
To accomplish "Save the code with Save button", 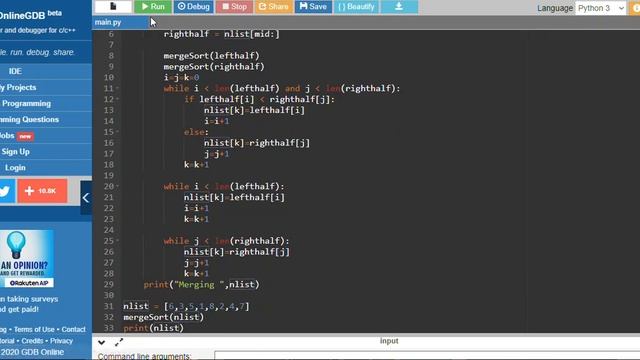I will 313,7.
